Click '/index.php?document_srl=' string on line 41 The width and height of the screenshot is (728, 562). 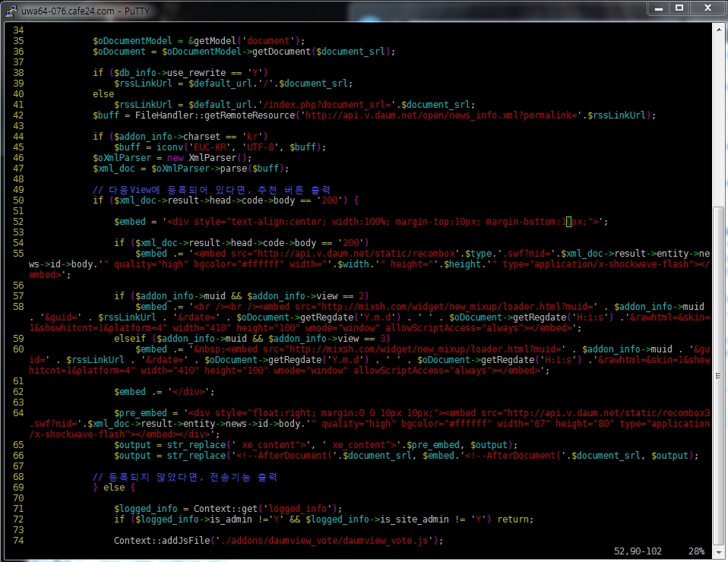pyautogui.click(x=328, y=105)
